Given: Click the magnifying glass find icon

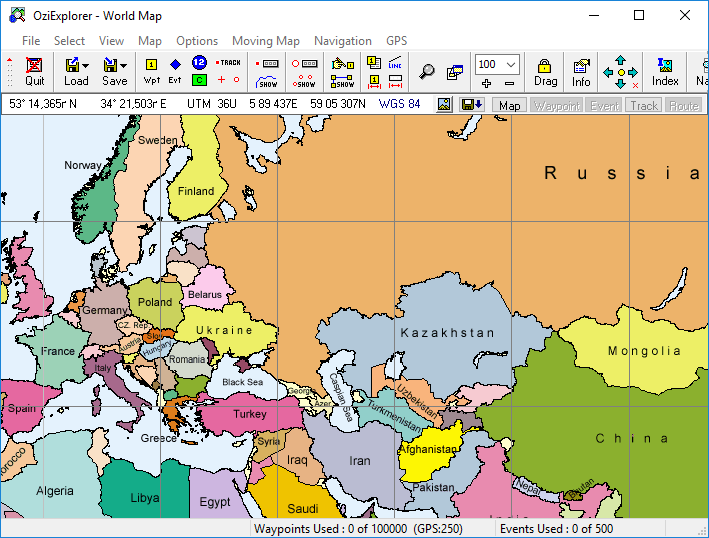Looking at the screenshot, I should click(x=427, y=72).
